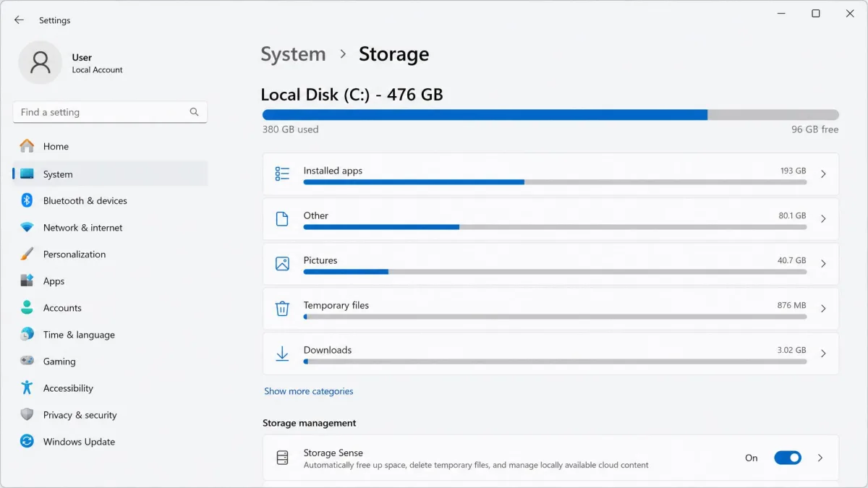The height and width of the screenshot is (488, 868).
Task: Go to Network & internet settings
Action: (x=110, y=228)
